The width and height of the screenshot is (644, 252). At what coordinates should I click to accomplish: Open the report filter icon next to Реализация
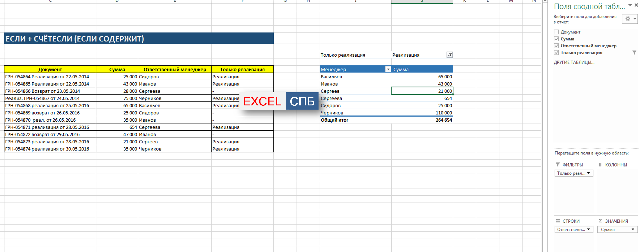[449, 55]
